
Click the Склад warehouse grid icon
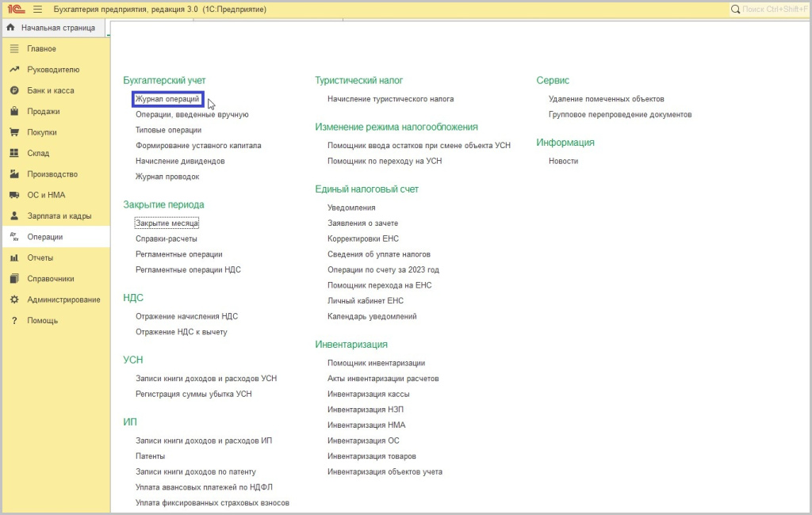click(13, 153)
